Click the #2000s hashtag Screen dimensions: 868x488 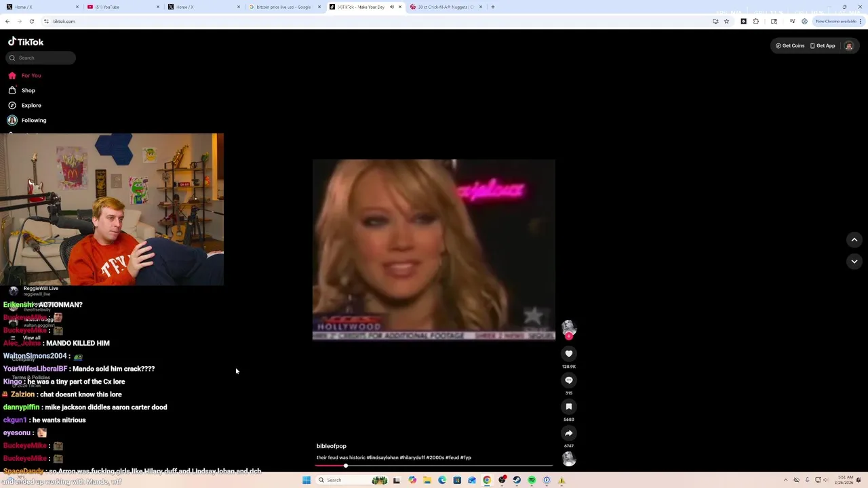435,457
